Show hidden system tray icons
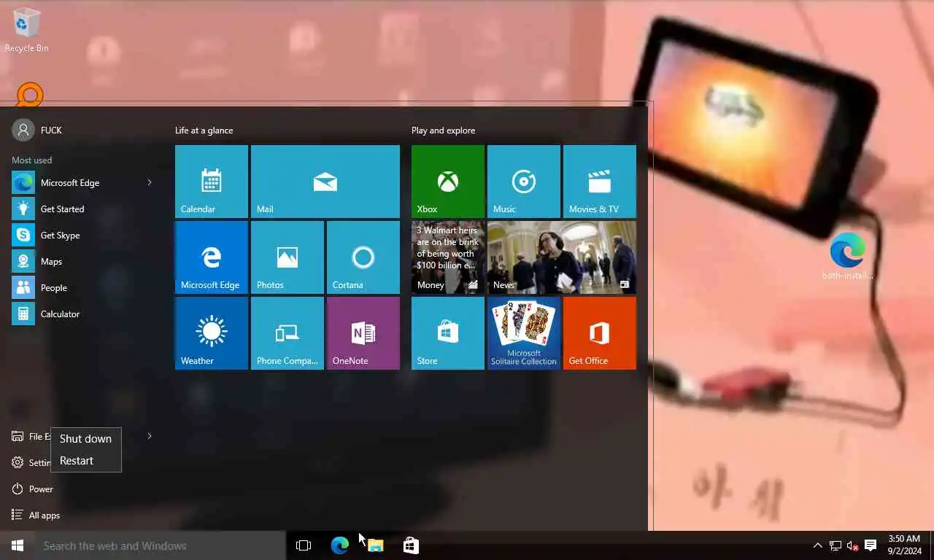934x560 pixels. 817,545
